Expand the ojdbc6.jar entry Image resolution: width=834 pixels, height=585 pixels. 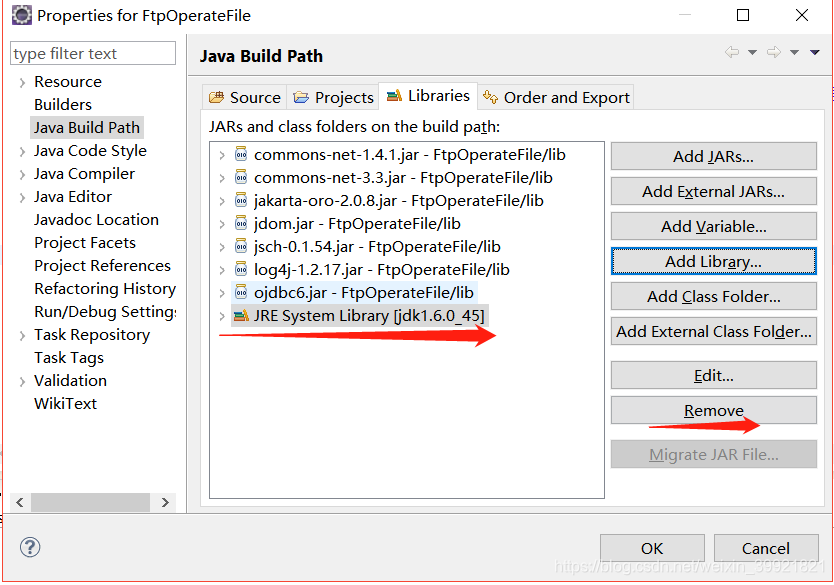coord(222,292)
